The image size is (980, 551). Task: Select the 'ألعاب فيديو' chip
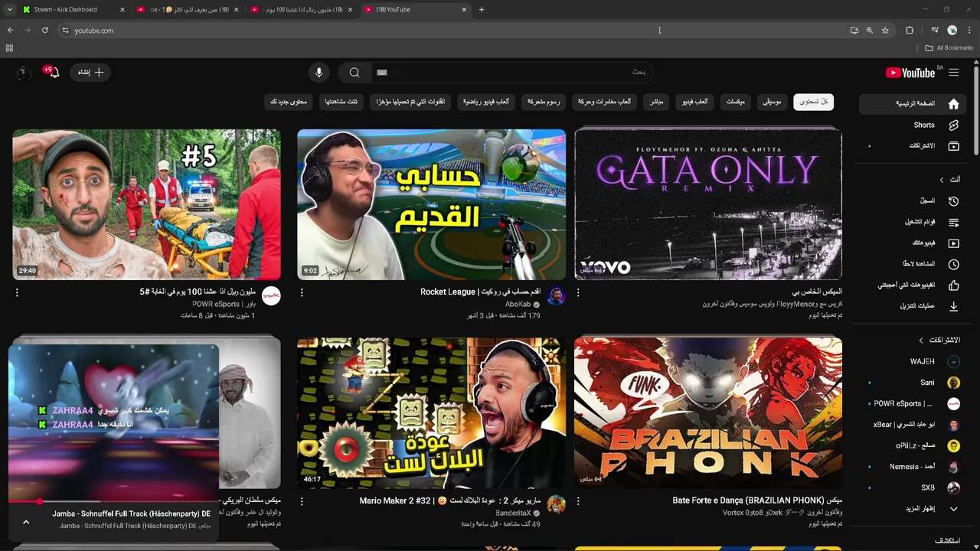click(695, 102)
